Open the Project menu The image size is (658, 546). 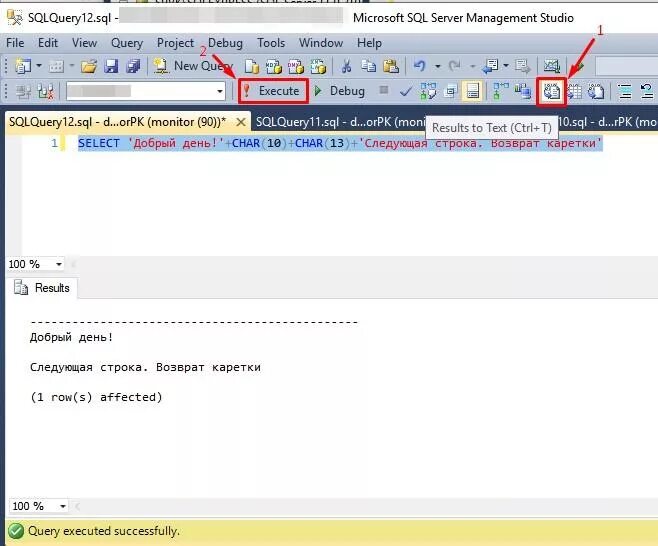pos(175,43)
